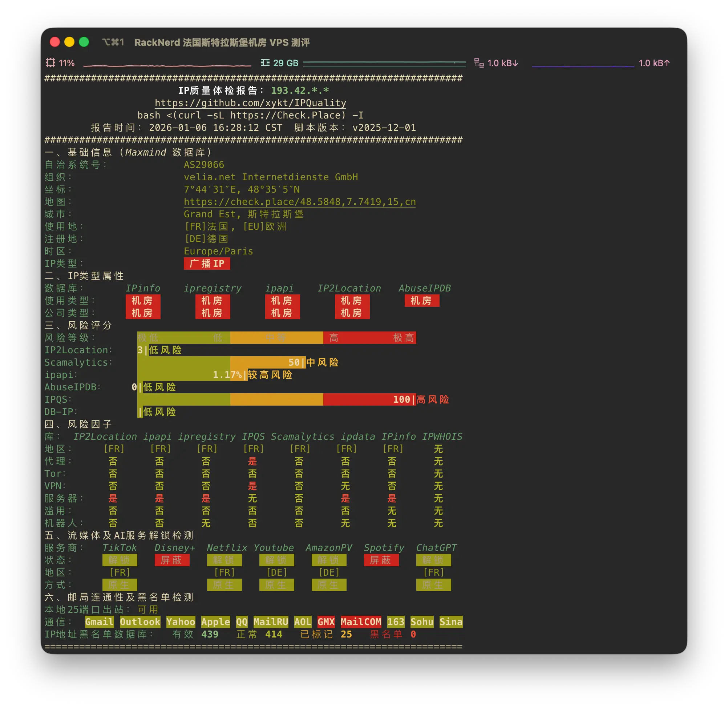Viewport: 728px width, 708px height.
Task: Toggle the Spotify 屏蔽 status badge
Action: point(381,560)
